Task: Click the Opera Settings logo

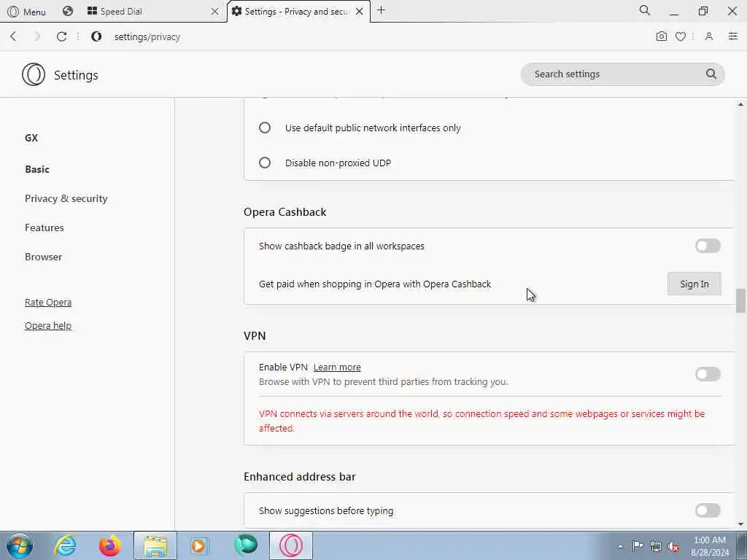Action: point(34,75)
